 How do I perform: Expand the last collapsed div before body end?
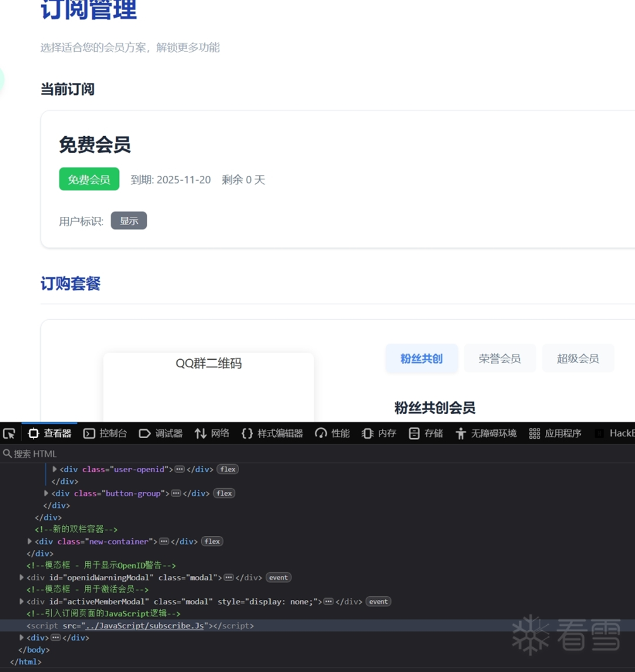[x=22, y=637]
